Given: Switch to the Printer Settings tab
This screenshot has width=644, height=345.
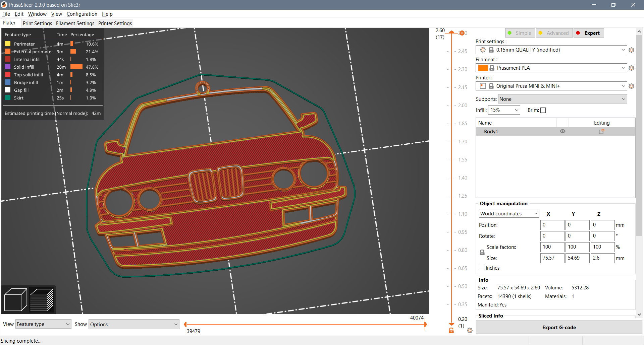Looking at the screenshot, I should 115,23.
